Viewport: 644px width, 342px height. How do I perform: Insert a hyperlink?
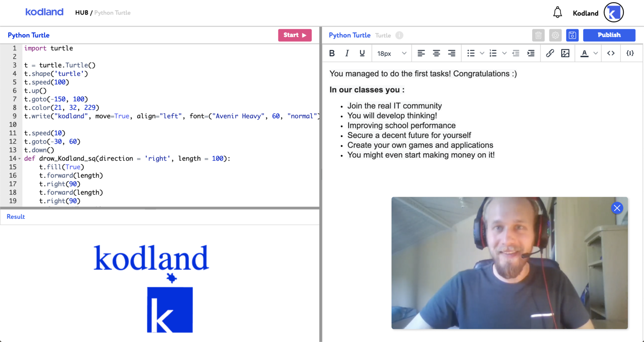point(550,53)
